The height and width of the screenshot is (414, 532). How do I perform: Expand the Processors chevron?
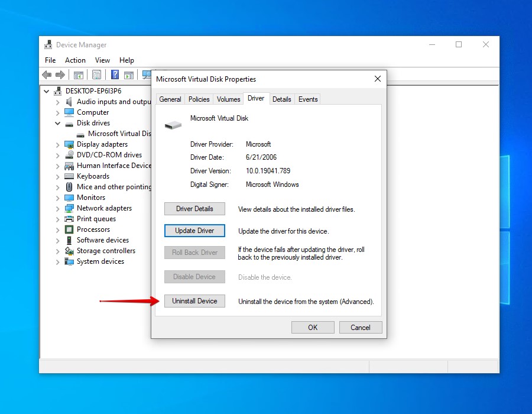[x=58, y=230]
